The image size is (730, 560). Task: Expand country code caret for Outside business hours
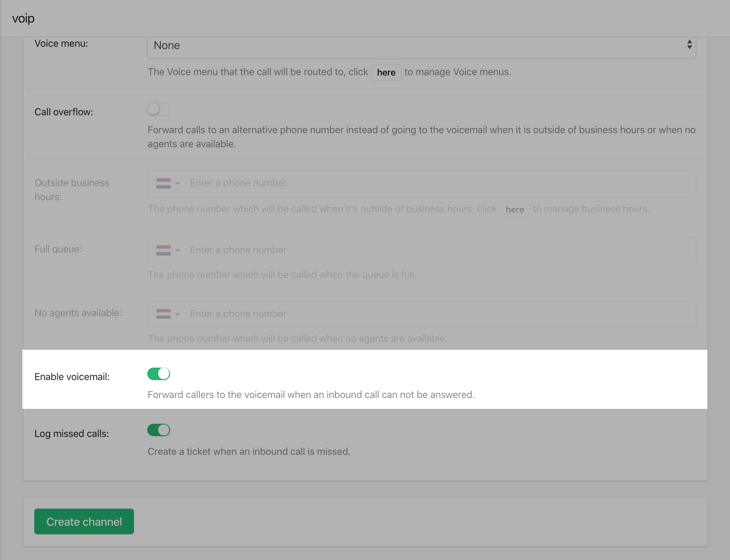click(178, 183)
